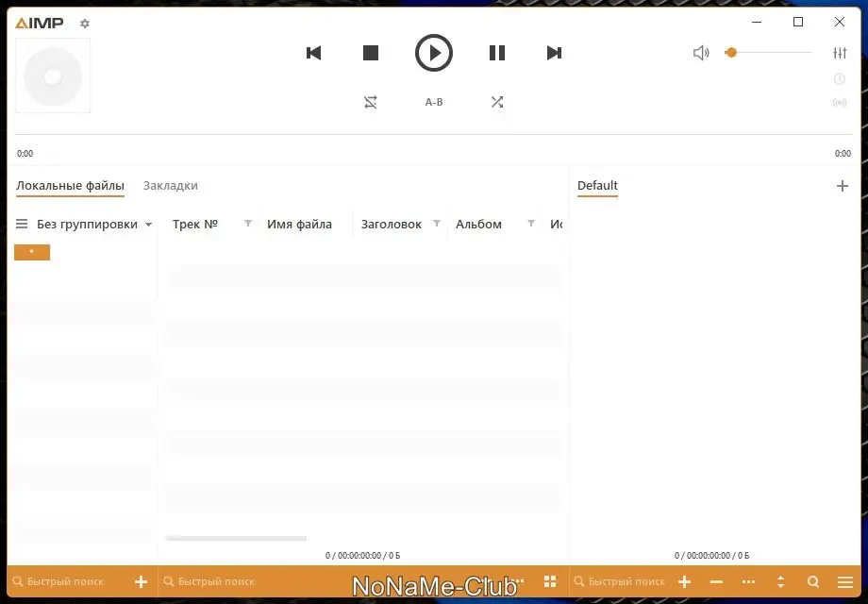The width and height of the screenshot is (868, 604).
Task: Click the internet radio capture icon
Action: click(x=840, y=103)
